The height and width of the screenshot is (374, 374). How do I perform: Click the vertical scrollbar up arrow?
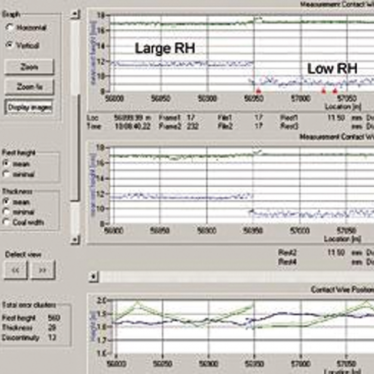(76, 14)
